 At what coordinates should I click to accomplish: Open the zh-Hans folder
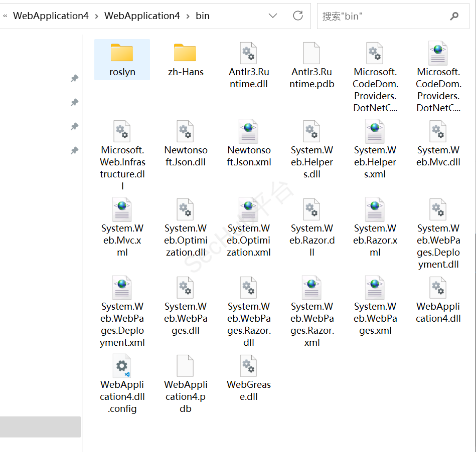(x=185, y=53)
